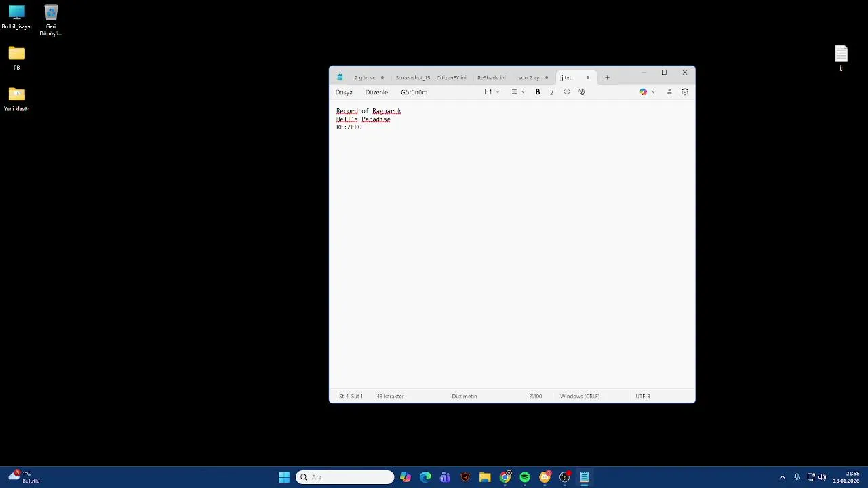Click 'St 4, Süt 1' in the status bar

point(351,396)
